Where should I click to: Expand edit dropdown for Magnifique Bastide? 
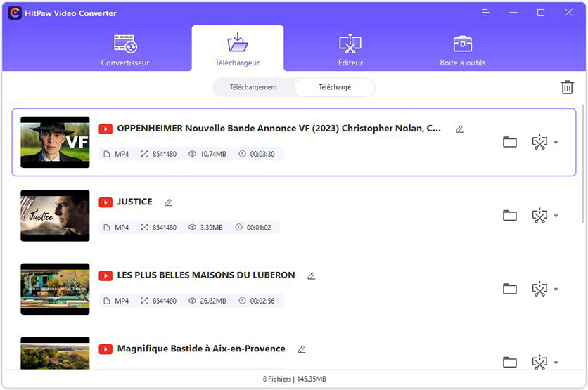click(x=556, y=363)
